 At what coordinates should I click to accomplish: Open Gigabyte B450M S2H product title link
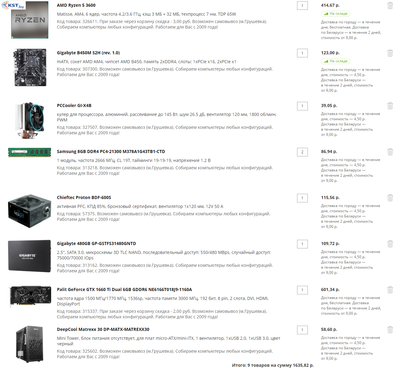[x=88, y=53]
